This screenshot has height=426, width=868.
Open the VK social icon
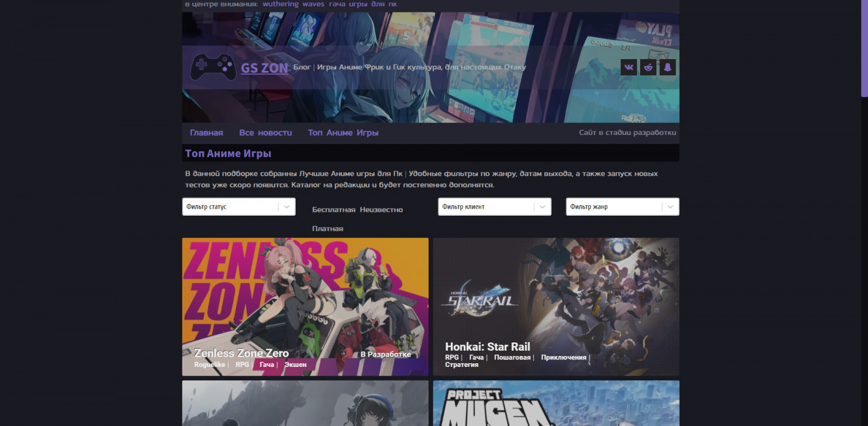tap(629, 67)
